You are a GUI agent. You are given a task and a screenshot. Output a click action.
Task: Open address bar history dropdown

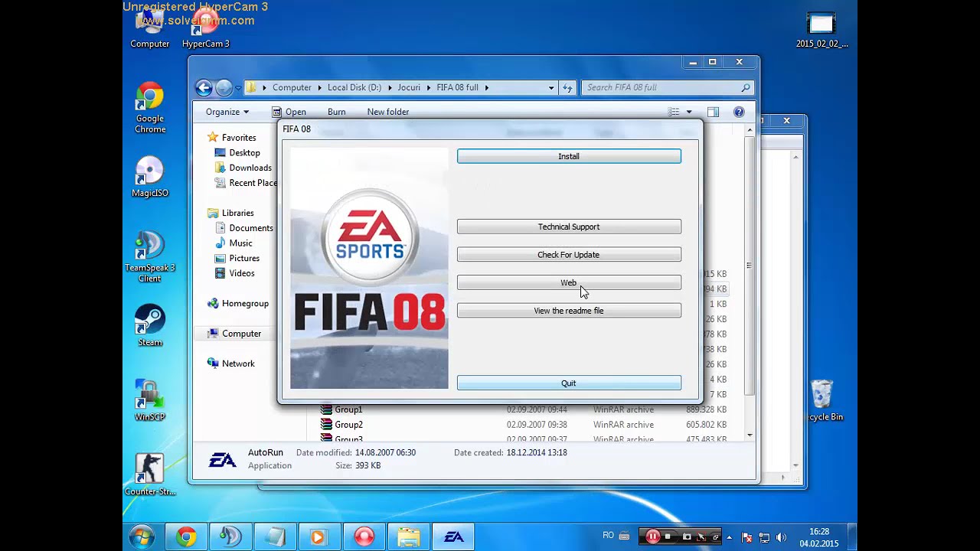pyautogui.click(x=551, y=88)
